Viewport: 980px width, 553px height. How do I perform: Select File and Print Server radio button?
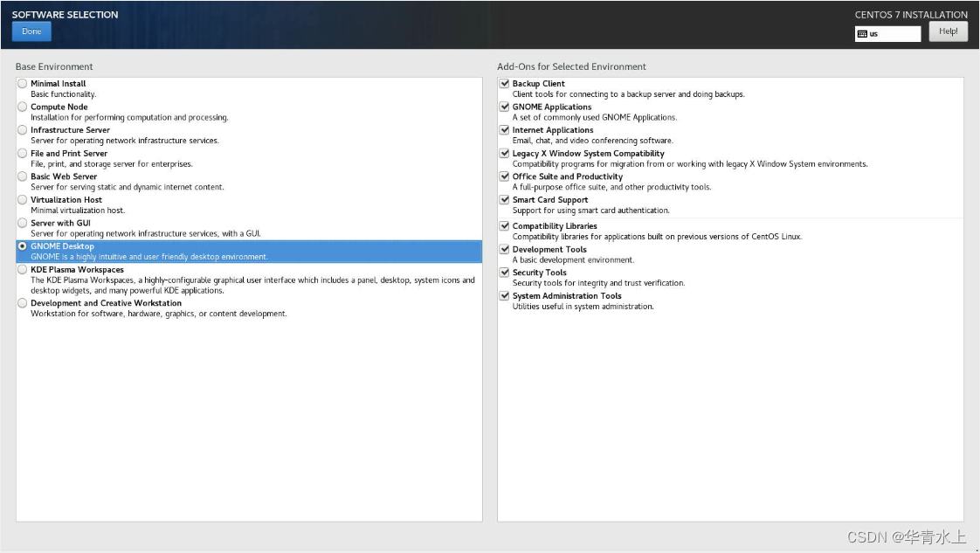pos(23,153)
